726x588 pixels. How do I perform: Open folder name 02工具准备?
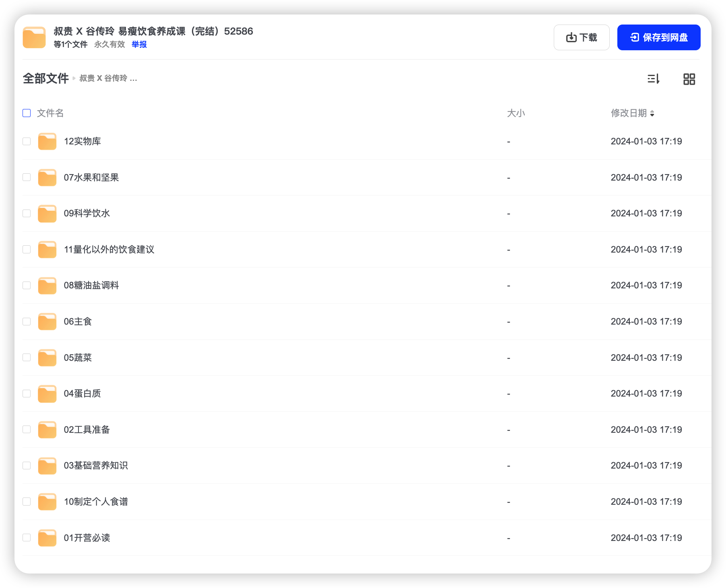pos(87,430)
